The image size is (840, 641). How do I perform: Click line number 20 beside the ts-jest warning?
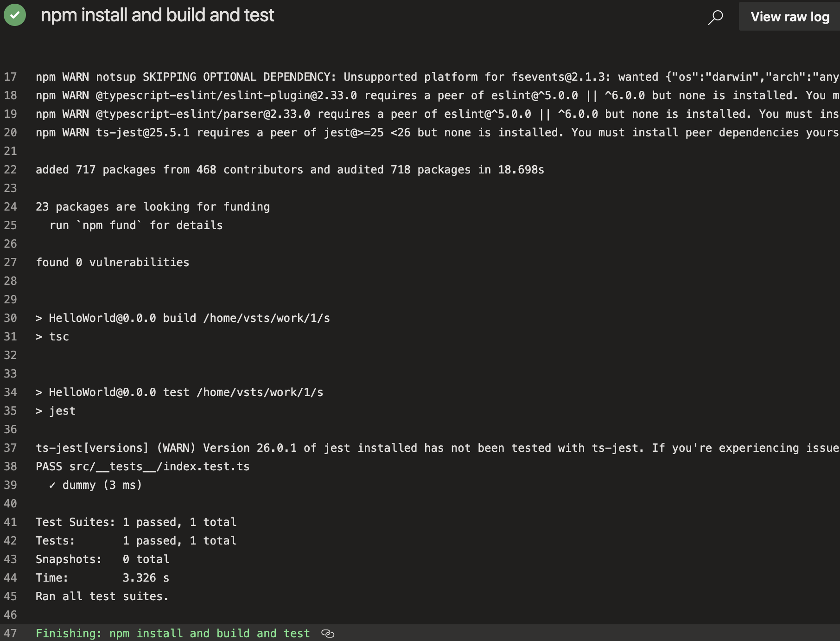(x=11, y=132)
